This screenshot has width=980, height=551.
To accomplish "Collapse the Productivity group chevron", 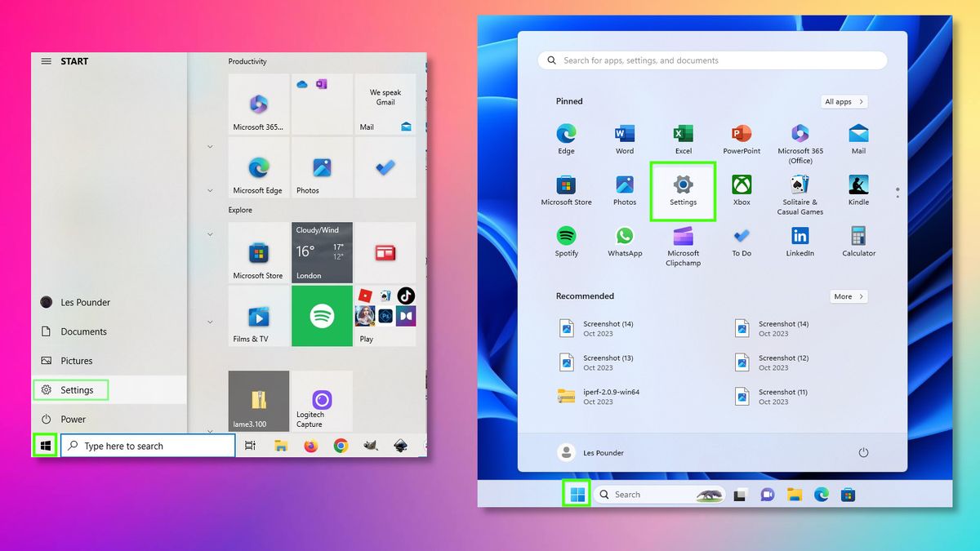I will coord(210,146).
